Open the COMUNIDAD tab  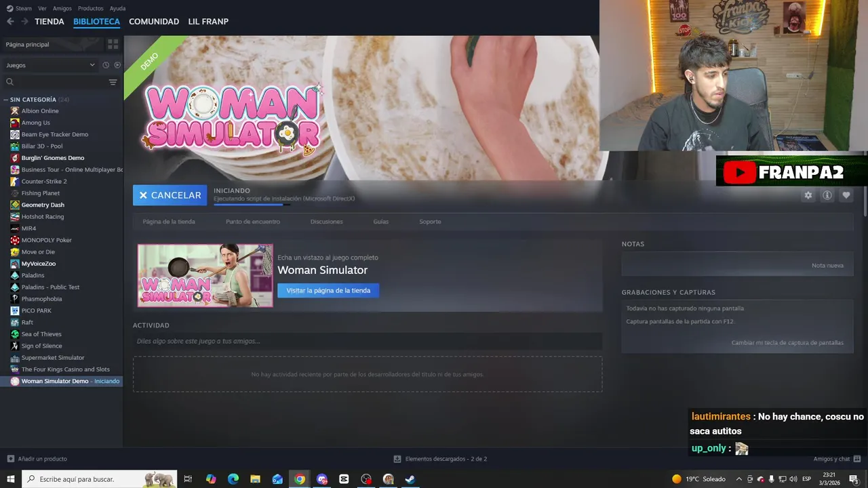pos(154,22)
